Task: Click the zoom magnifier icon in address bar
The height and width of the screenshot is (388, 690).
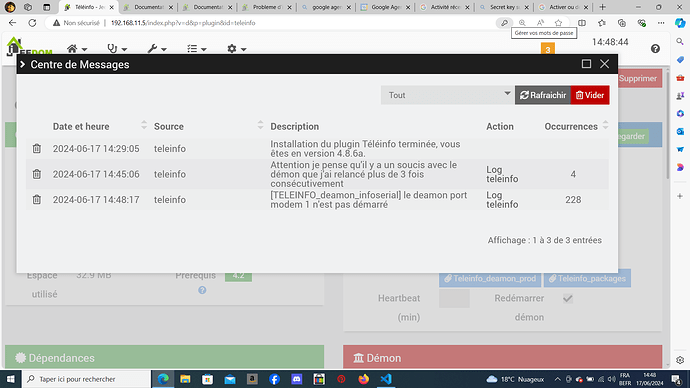Action: [522, 23]
